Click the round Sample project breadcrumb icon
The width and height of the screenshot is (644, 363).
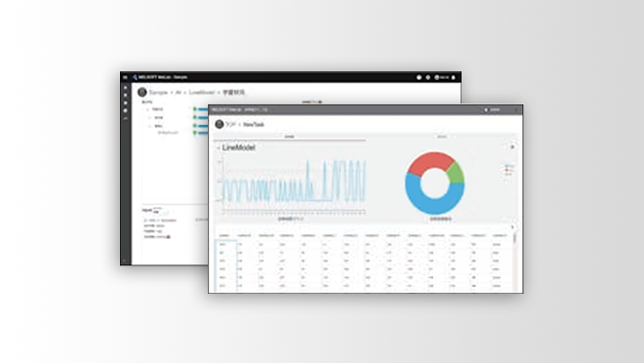(x=142, y=92)
